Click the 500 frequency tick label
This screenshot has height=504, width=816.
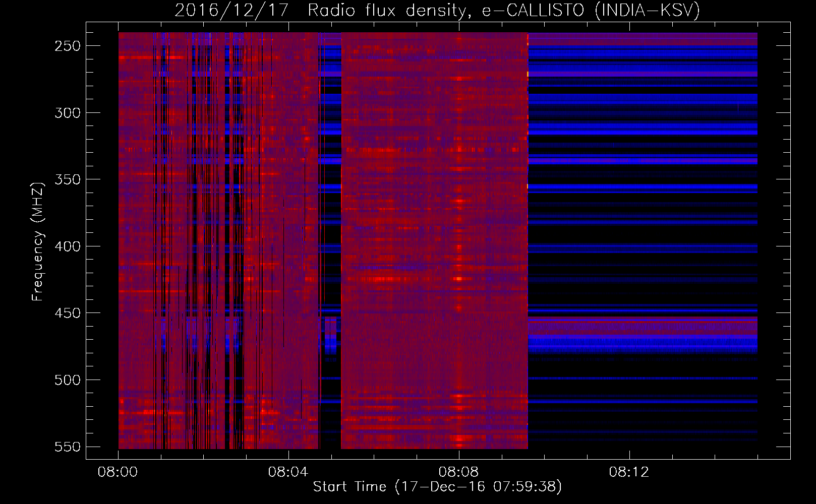[x=68, y=380]
